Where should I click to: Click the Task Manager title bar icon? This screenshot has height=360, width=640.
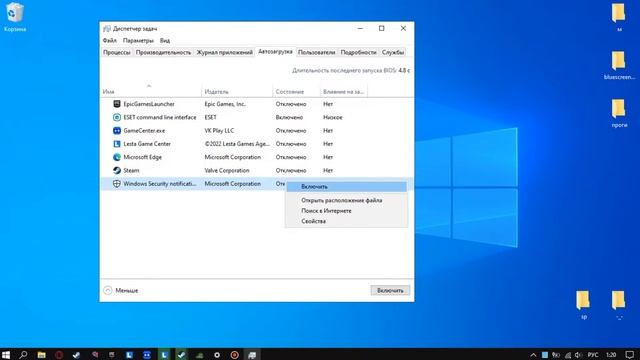click(x=107, y=29)
